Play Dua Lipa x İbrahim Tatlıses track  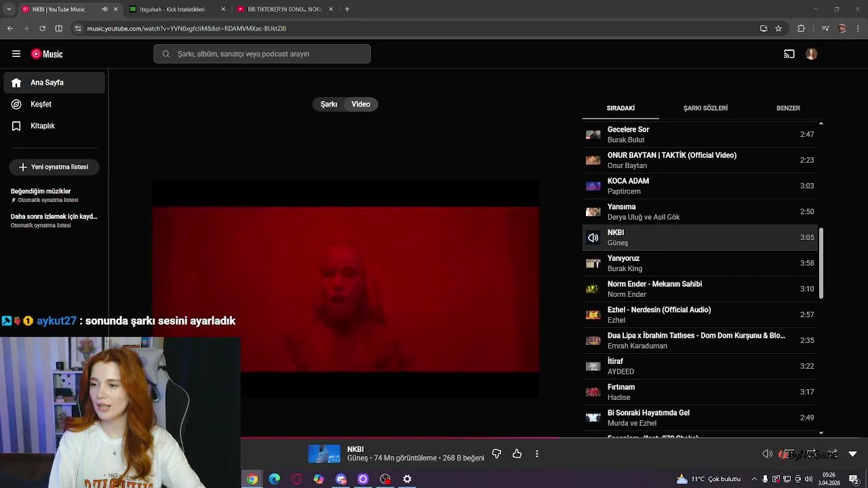tap(700, 340)
